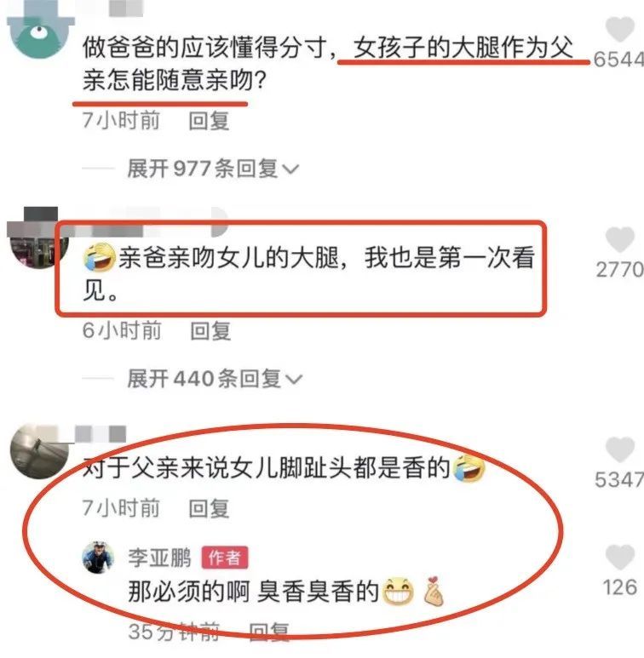
Task: Select the comment text 亲爸亲吻女儿的大腿
Action: point(229,257)
